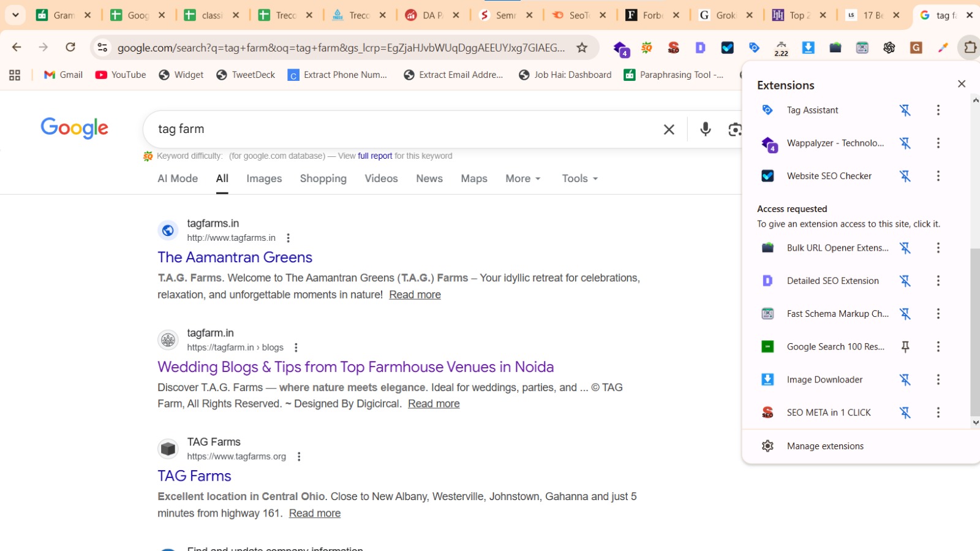Image resolution: width=980 pixels, height=551 pixels.
Task: Select the Videos search tab
Action: click(x=381, y=178)
